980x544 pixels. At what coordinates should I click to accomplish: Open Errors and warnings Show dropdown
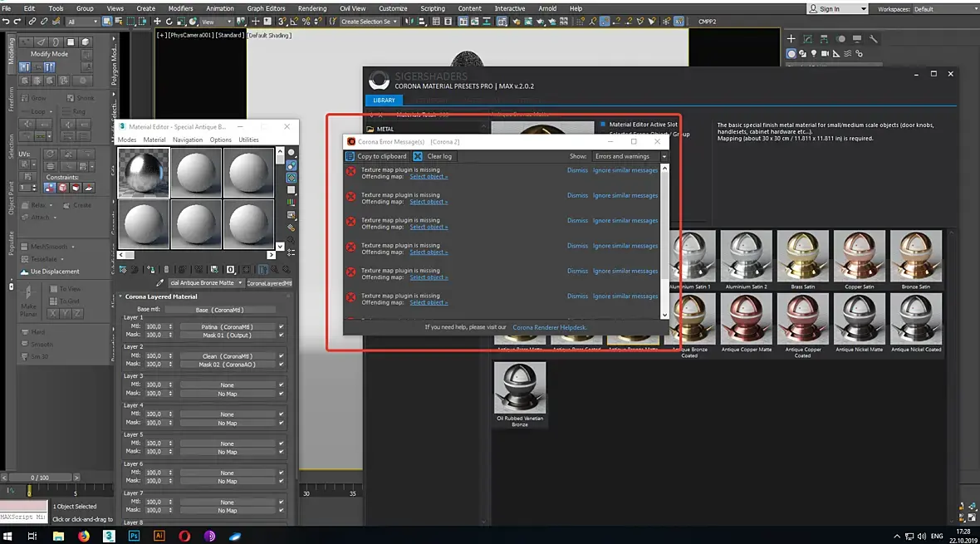click(630, 156)
